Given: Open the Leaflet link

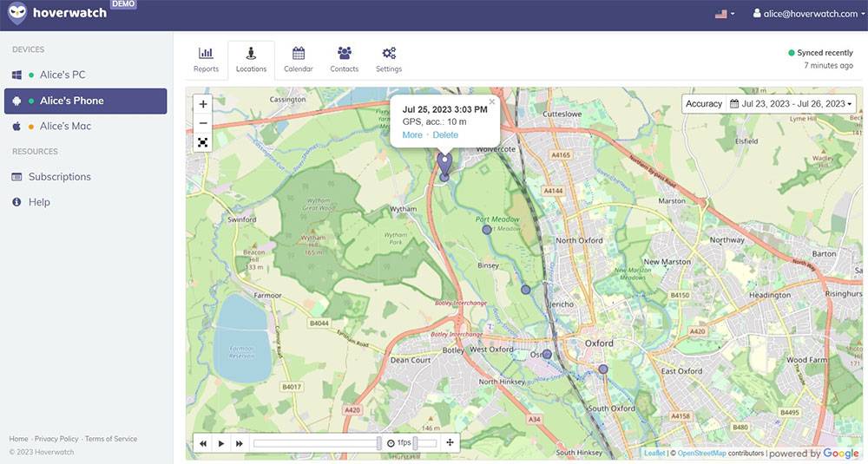Looking at the screenshot, I should 654,453.
